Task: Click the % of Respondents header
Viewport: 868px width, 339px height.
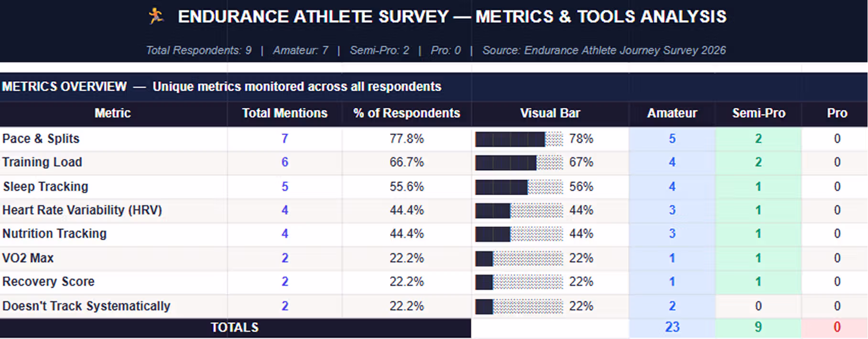Action: coord(407,113)
